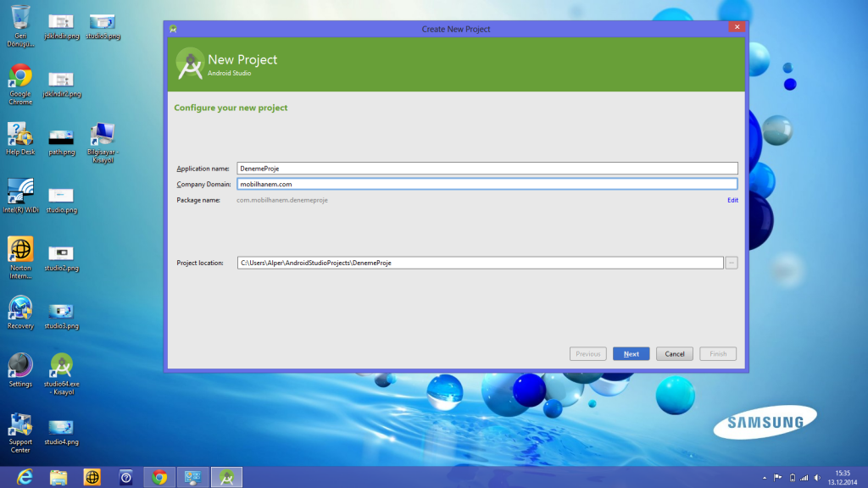Click the Android Studio icon in taskbar
Image resolution: width=868 pixels, height=488 pixels.
click(225, 477)
